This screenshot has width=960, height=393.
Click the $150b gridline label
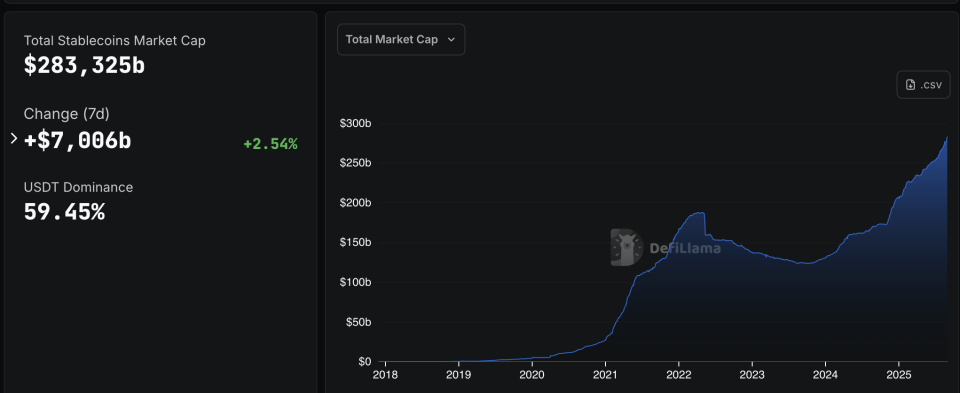tap(356, 243)
